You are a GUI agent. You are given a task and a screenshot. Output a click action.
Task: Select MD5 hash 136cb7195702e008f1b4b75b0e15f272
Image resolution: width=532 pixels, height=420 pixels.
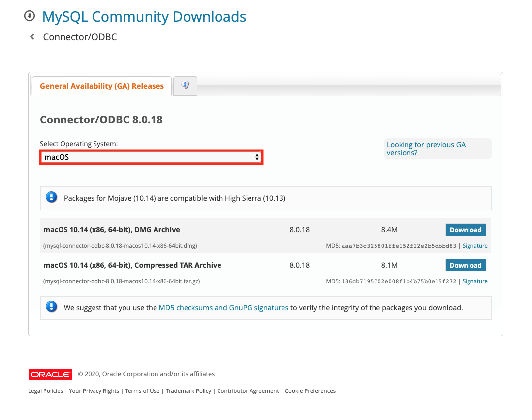(x=399, y=281)
